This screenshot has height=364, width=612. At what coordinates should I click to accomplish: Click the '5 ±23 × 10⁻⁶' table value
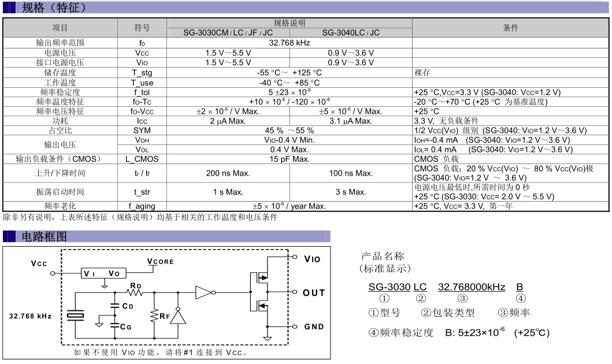(x=289, y=92)
